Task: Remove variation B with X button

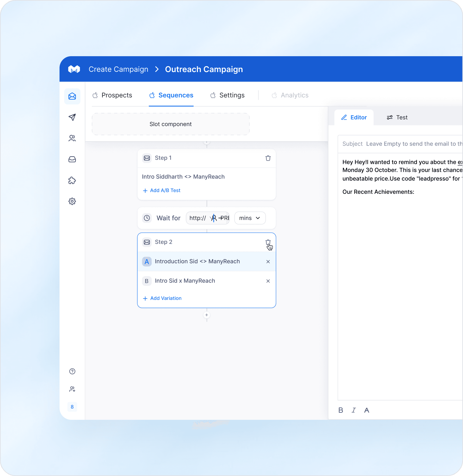Action: point(268,281)
